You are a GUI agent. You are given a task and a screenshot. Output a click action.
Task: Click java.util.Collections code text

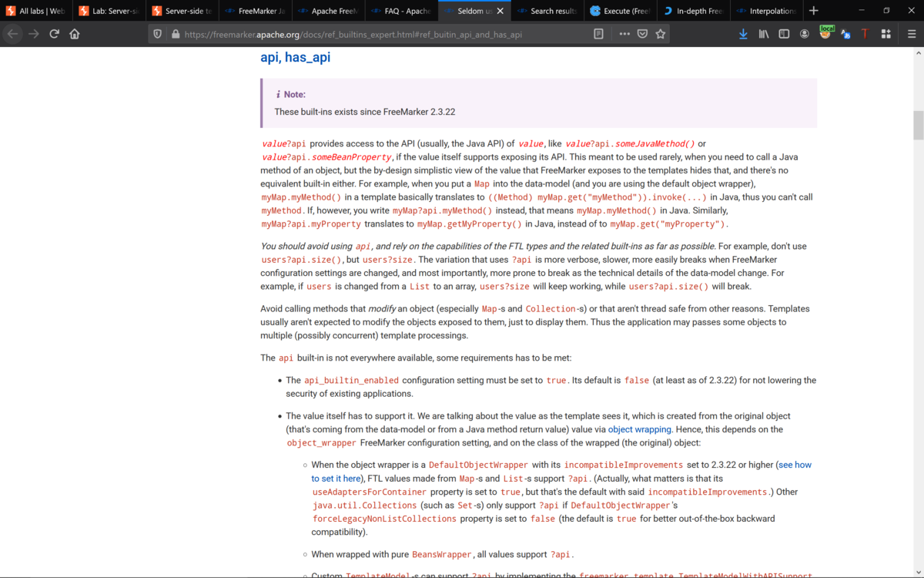coord(365,506)
